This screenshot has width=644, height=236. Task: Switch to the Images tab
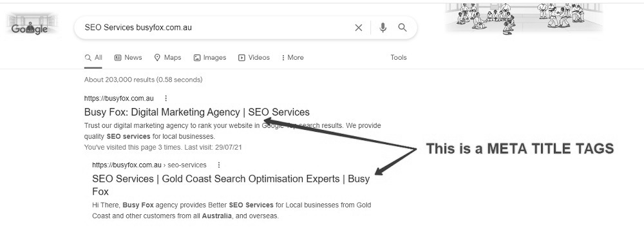[210, 57]
